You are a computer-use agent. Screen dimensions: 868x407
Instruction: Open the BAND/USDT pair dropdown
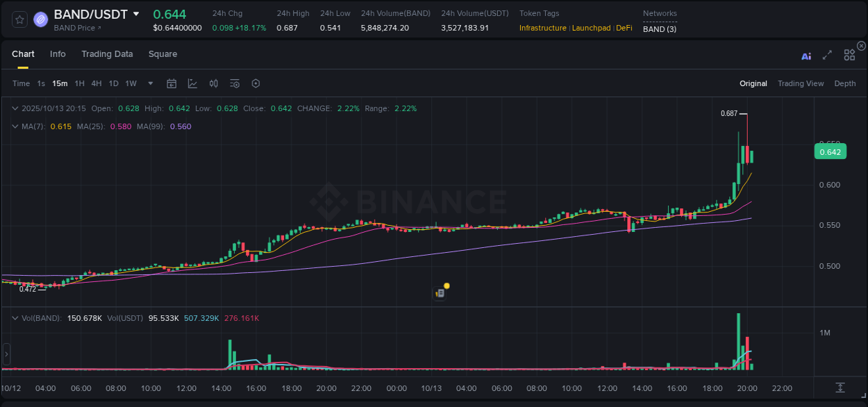(136, 14)
